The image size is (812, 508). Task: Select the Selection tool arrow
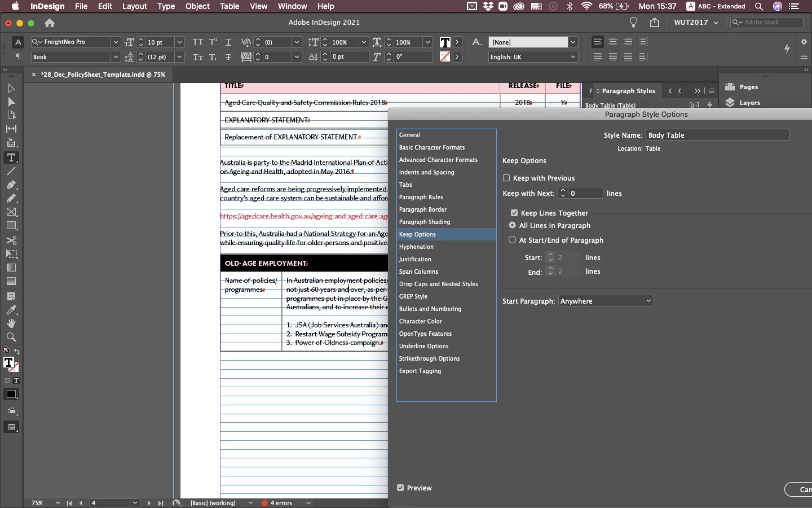coord(11,89)
